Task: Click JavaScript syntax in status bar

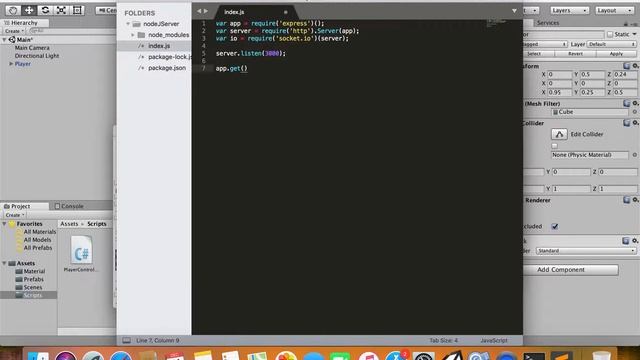Action: coord(493,340)
